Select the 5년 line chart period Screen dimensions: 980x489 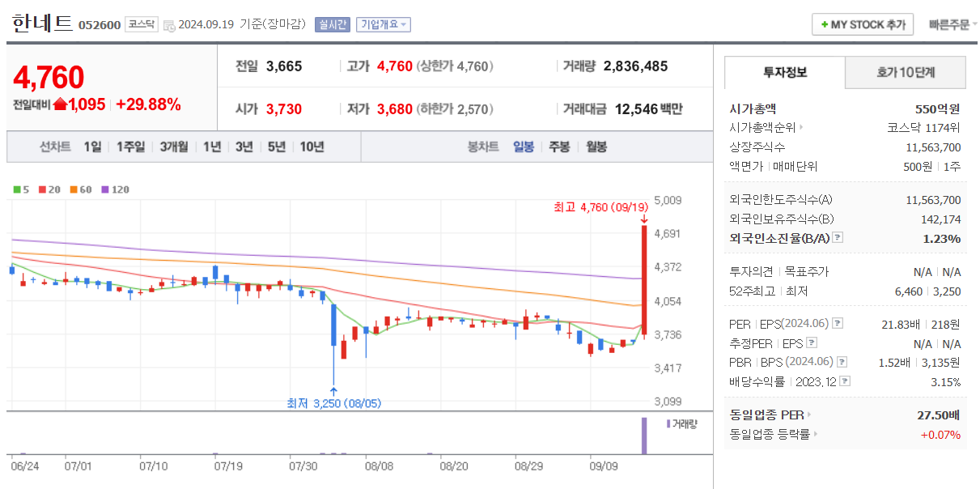pyautogui.click(x=277, y=147)
